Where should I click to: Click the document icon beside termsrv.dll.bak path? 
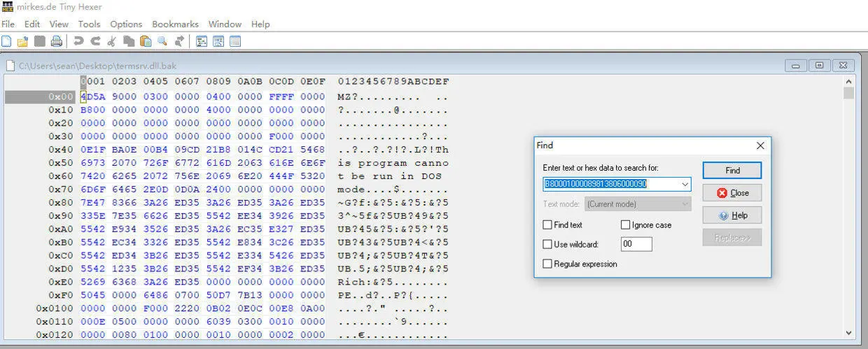[10, 66]
